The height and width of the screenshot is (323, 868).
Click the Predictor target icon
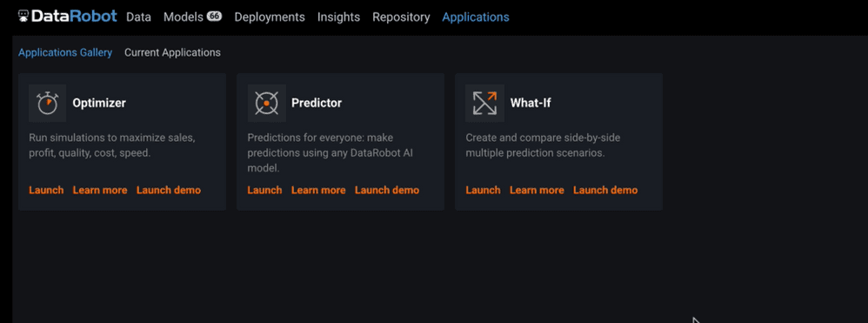tap(267, 103)
